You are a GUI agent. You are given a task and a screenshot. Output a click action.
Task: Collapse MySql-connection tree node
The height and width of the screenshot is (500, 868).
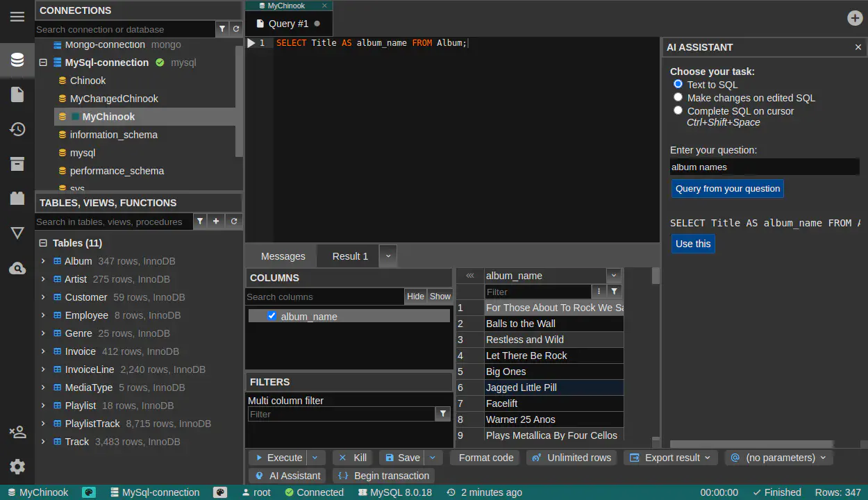[43, 62]
